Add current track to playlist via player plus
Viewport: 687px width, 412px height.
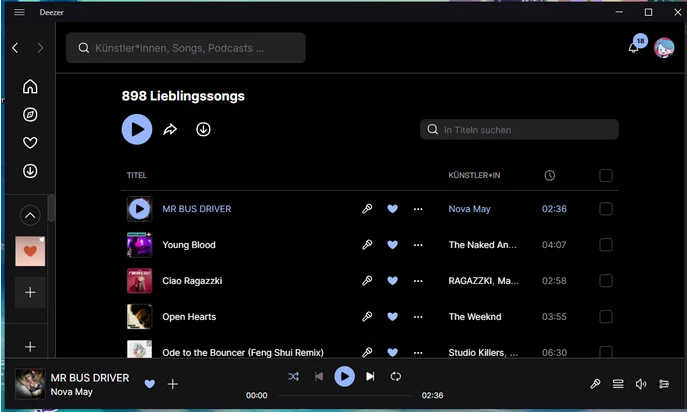point(173,384)
